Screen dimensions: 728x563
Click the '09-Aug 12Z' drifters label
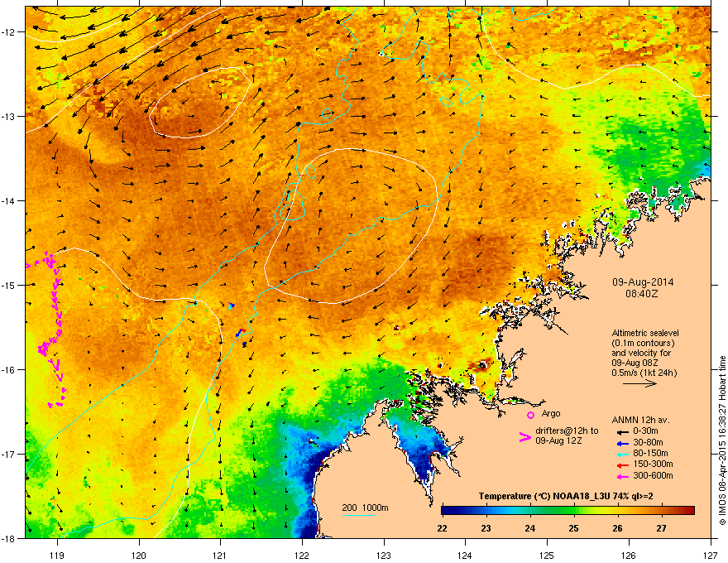pos(558,440)
